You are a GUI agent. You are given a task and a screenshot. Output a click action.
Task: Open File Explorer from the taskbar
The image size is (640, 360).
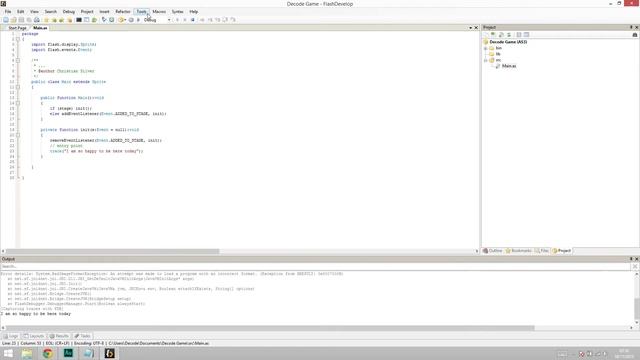(x=27, y=353)
